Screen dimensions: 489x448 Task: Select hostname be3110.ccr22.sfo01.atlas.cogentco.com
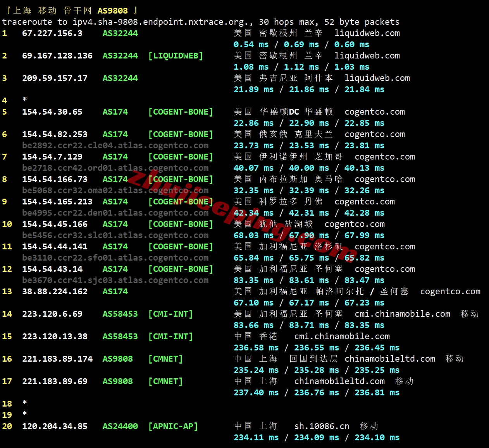(115, 258)
